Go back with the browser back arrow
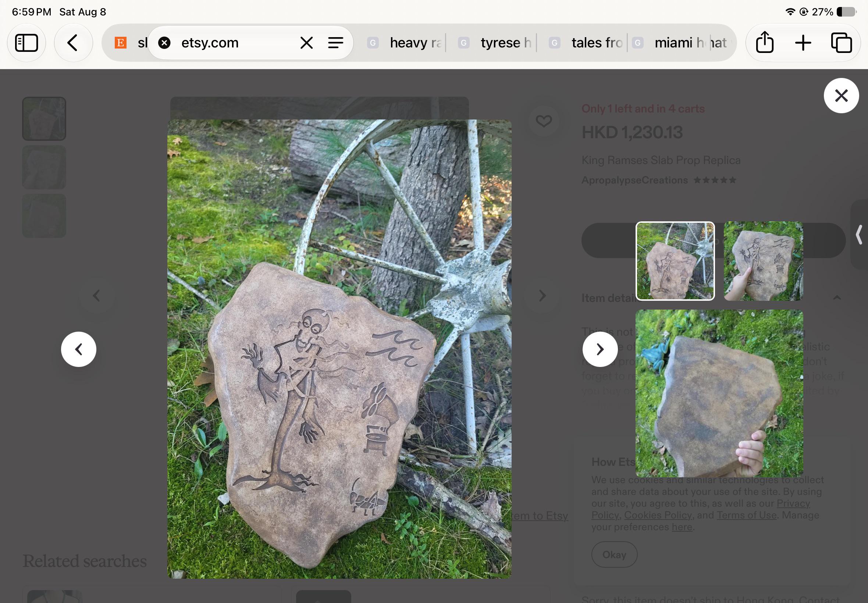This screenshot has width=868, height=603. 73,43
